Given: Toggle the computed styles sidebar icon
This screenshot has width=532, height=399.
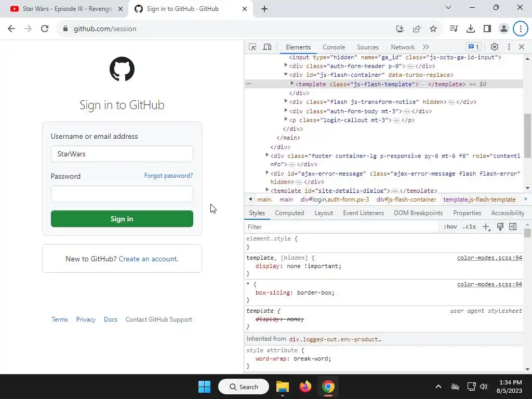Looking at the screenshot, I should pyautogui.click(x=513, y=227).
